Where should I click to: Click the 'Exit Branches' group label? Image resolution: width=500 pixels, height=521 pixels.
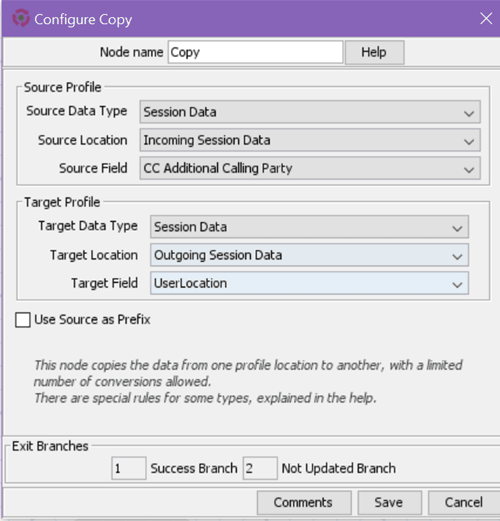pos(50,446)
